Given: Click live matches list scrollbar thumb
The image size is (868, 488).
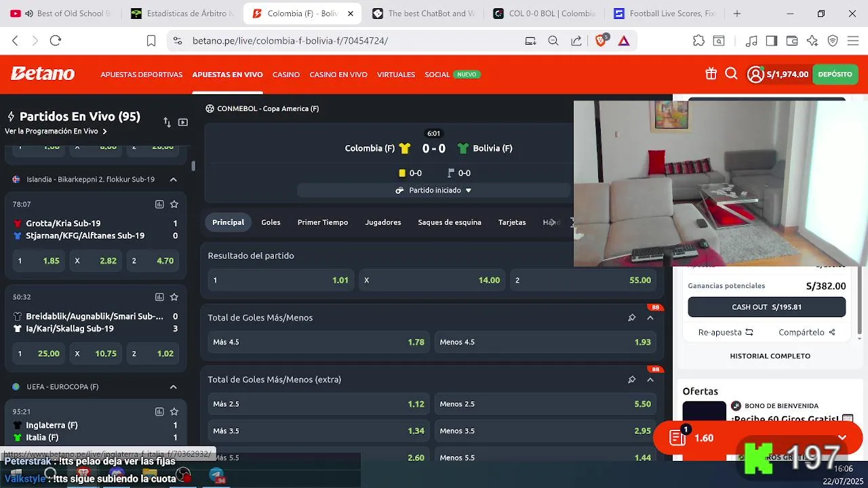Looking at the screenshot, I should [193, 166].
